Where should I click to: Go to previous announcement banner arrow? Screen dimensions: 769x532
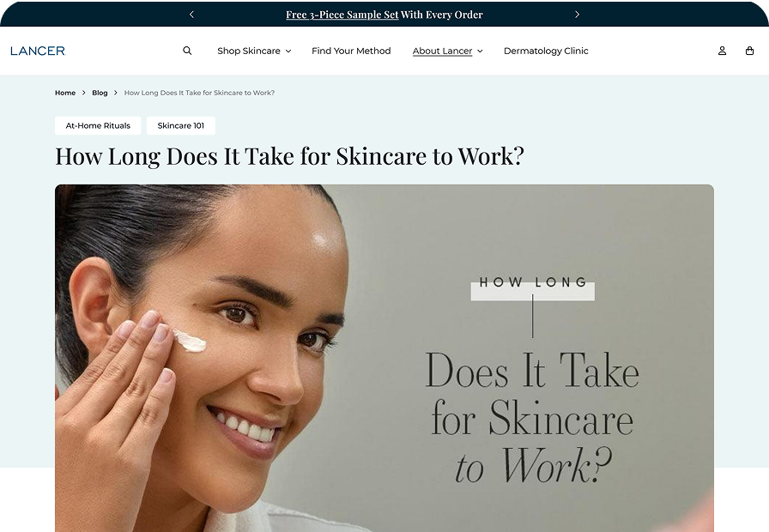click(191, 15)
